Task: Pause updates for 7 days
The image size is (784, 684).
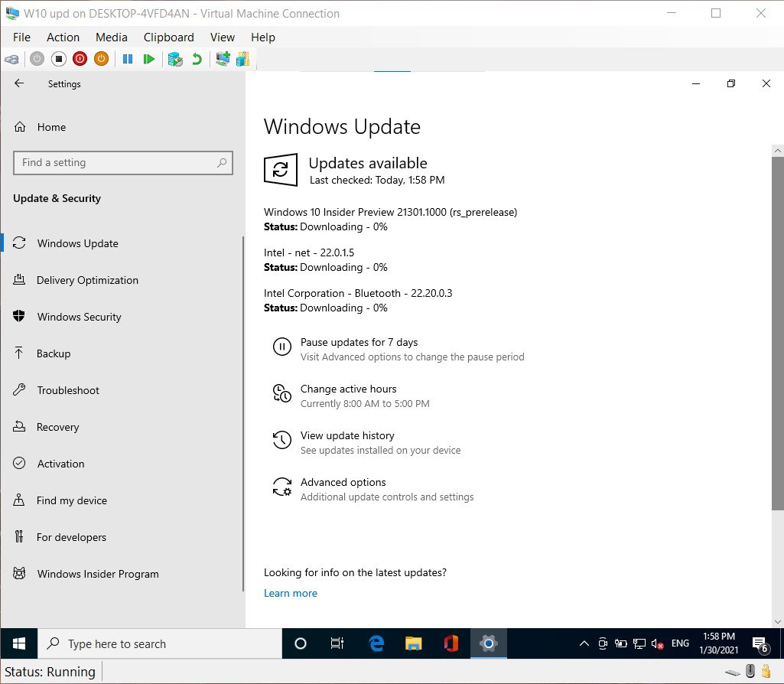Action: pyautogui.click(x=399, y=349)
